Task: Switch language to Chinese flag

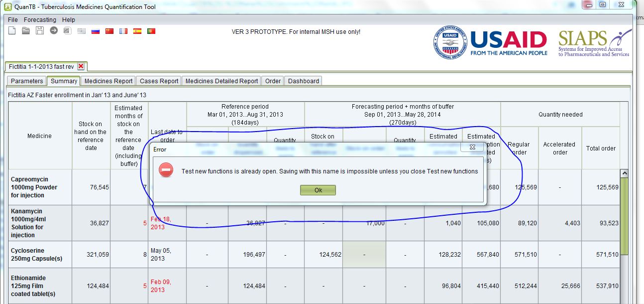Action: [x=109, y=31]
